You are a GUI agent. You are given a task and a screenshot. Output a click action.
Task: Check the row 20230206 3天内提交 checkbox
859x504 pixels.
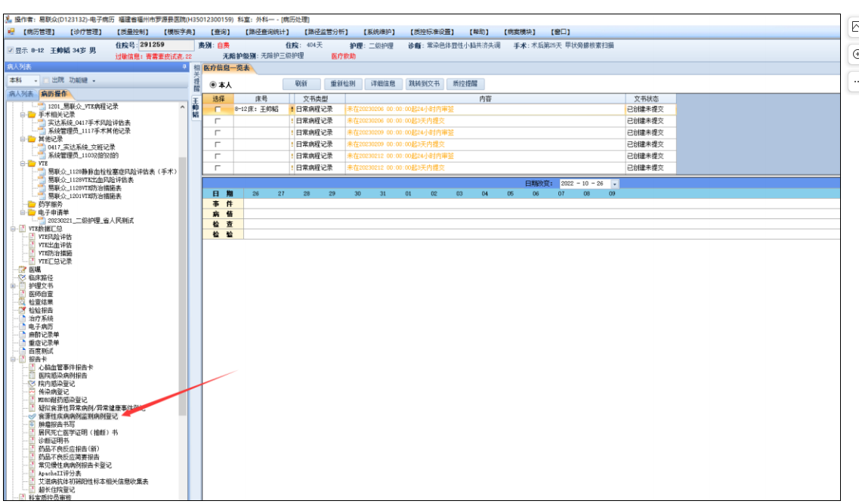[x=218, y=121]
